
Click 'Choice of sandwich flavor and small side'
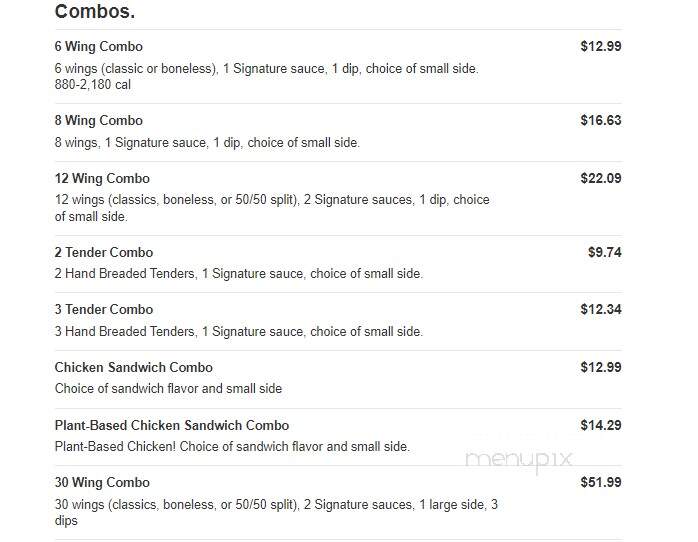168,388
